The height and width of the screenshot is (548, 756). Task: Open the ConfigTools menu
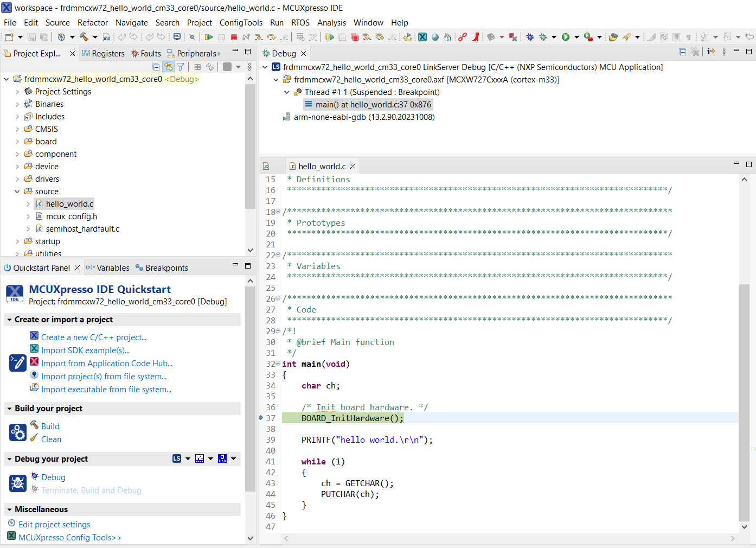pyautogui.click(x=240, y=23)
